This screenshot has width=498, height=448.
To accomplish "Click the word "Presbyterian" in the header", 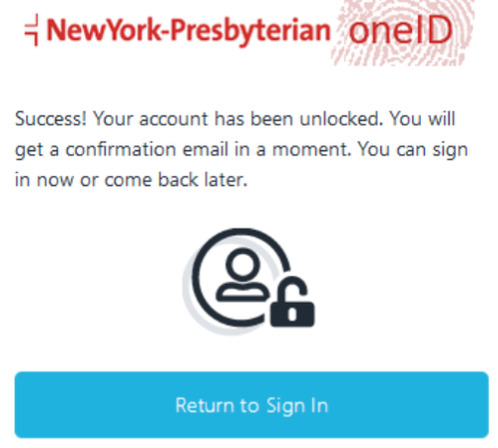I will (x=251, y=32).
